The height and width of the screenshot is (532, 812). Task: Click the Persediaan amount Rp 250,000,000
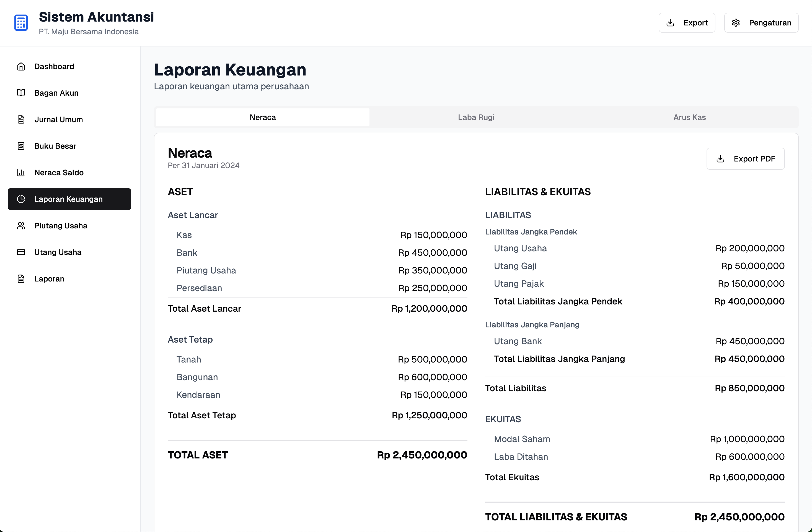pyautogui.click(x=433, y=288)
